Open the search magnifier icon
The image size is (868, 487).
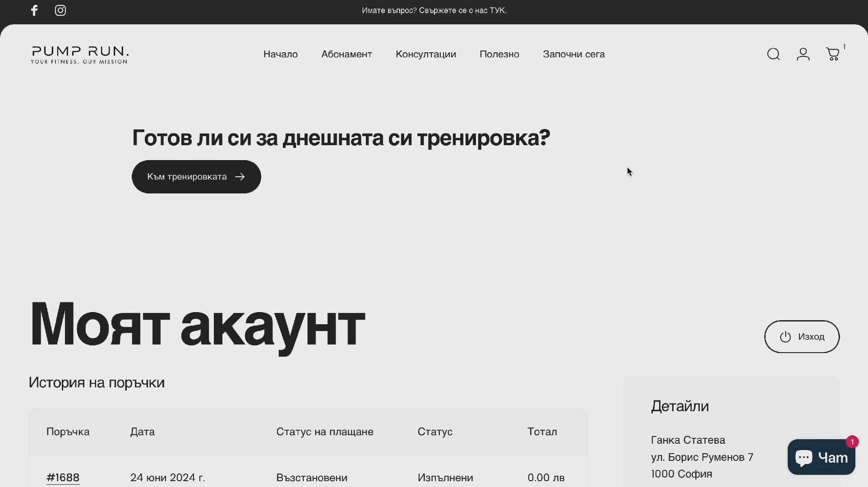pos(773,54)
